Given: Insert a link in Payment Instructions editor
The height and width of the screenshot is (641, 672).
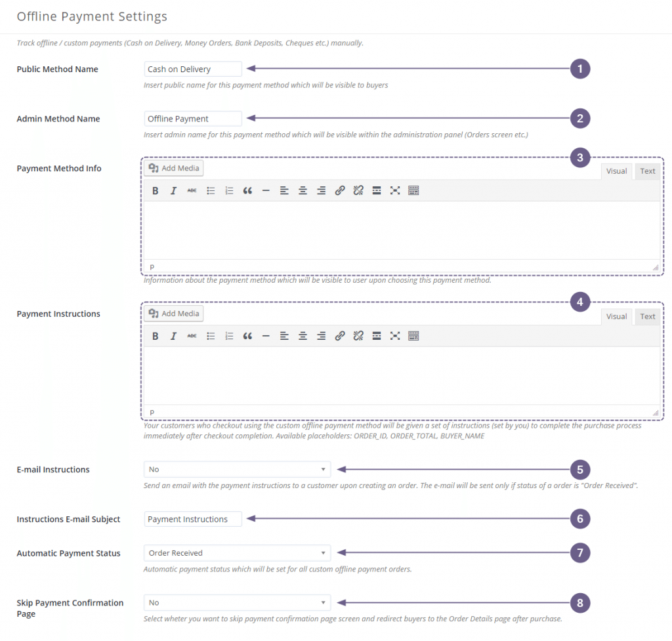Looking at the screenshot, I should tap(339, 335).
